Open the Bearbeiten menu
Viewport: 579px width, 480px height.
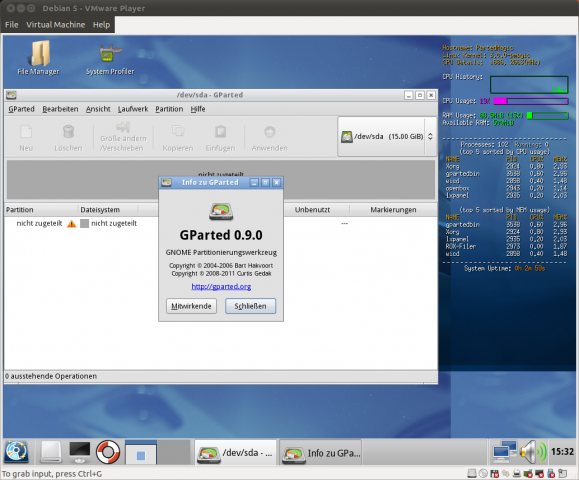coord(60,109)
